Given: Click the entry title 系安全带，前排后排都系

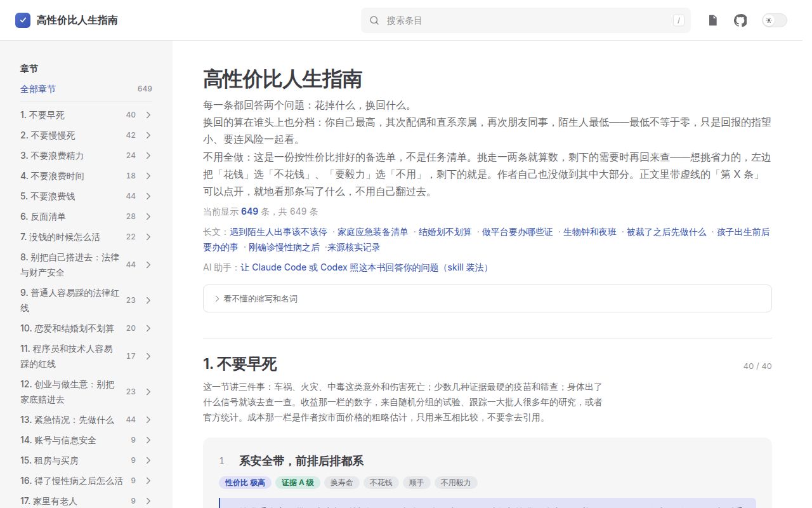Looking at the screenshot, I should point(301,461).
